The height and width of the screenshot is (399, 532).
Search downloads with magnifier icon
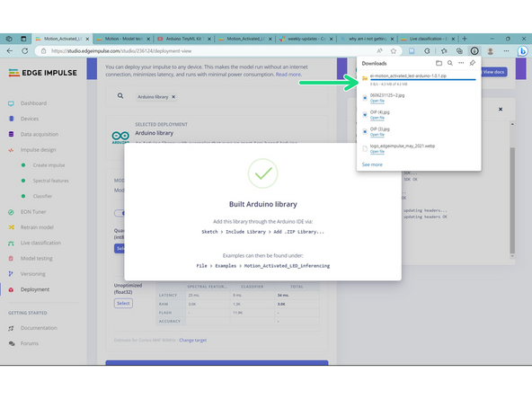(450, 63)
